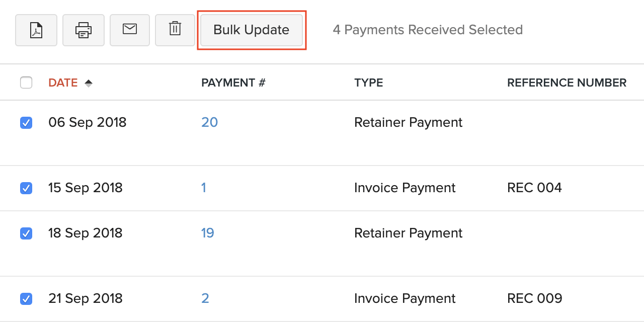Click the REFERENCE NUMBER column header
This screenshot has height=322, width=644.
coord(567,83)
